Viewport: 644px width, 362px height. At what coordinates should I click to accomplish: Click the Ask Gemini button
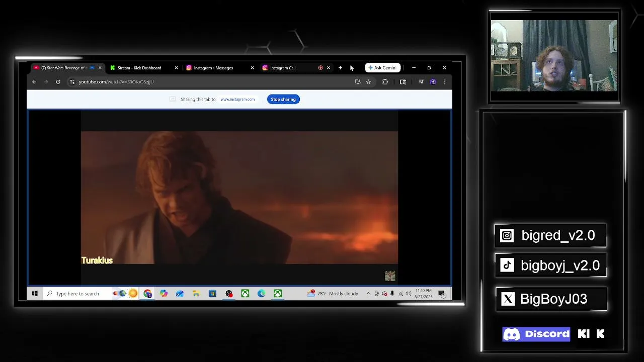point(383,68)
